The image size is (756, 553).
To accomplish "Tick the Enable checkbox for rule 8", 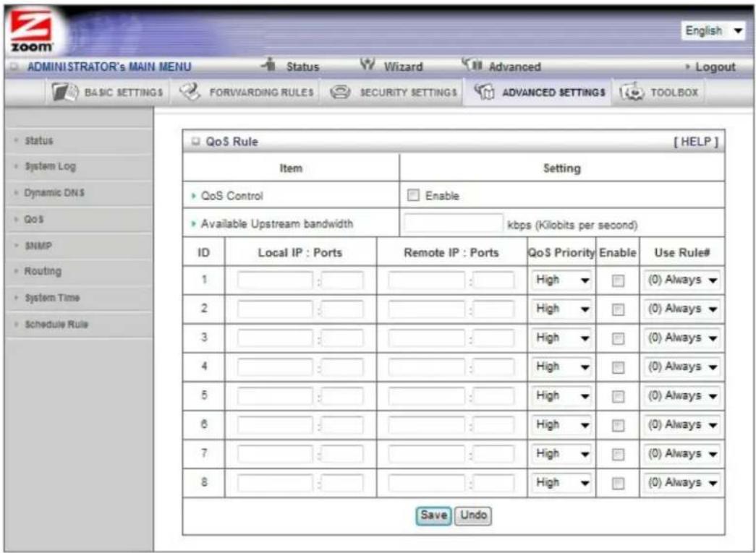I will tap(618, 484).
